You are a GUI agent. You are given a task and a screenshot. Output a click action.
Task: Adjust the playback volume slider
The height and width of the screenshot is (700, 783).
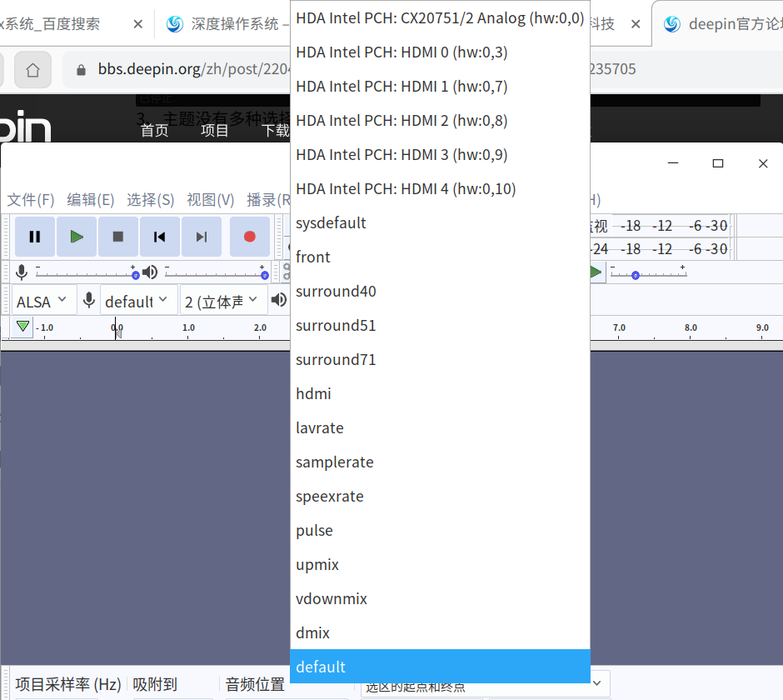pos(216,272)
